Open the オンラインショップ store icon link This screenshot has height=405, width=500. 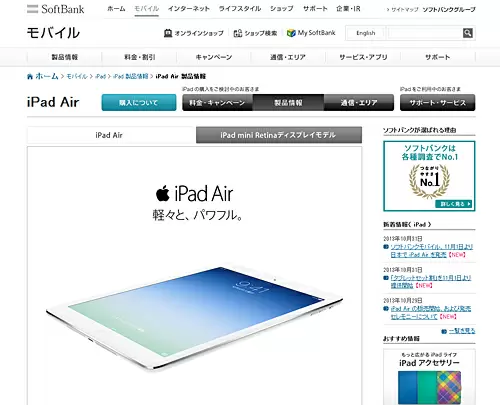[x=168, y=33]
